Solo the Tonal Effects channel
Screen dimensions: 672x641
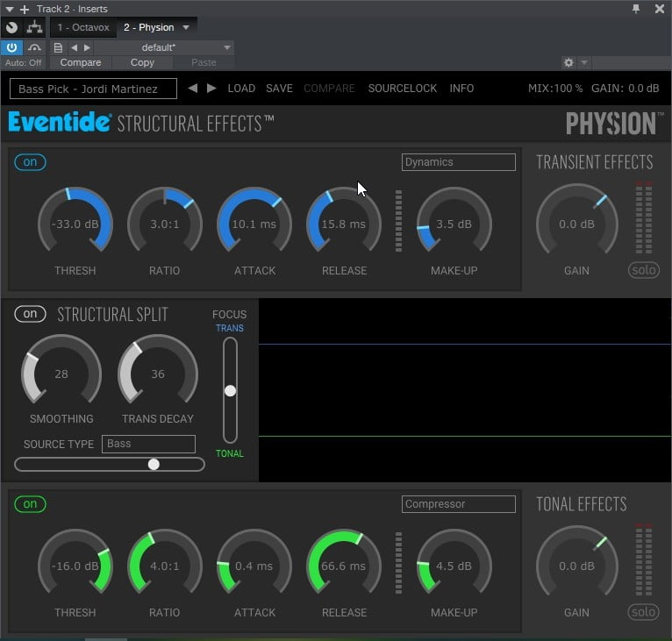click(x=643, y=612)
